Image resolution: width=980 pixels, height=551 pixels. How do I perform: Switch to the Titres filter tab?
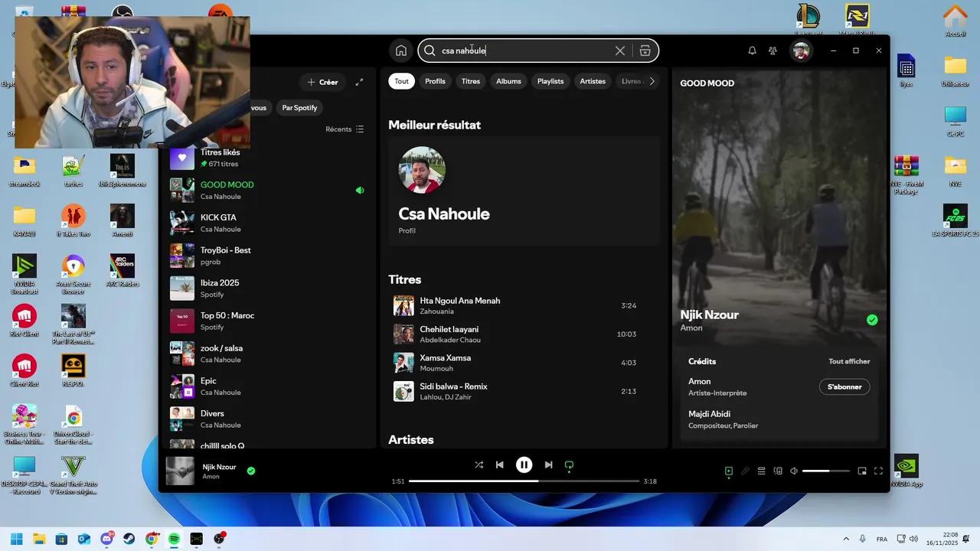(x=471, y=81)
